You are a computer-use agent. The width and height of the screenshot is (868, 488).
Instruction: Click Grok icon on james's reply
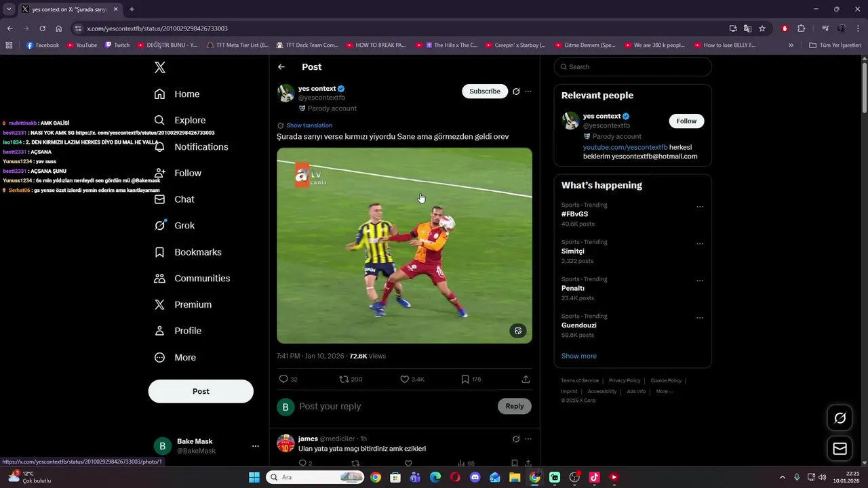[x=516, y=439]
